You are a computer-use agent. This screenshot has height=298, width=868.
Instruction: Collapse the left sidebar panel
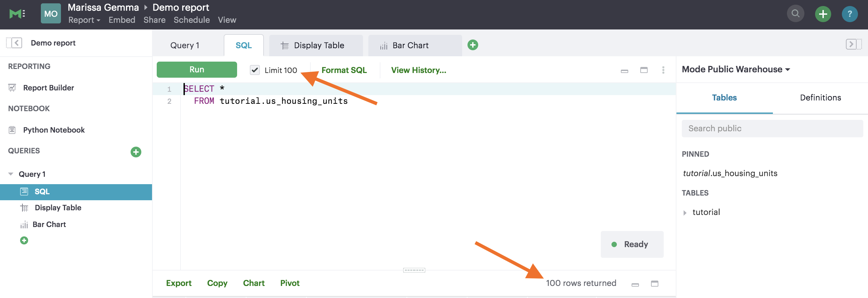14,43
